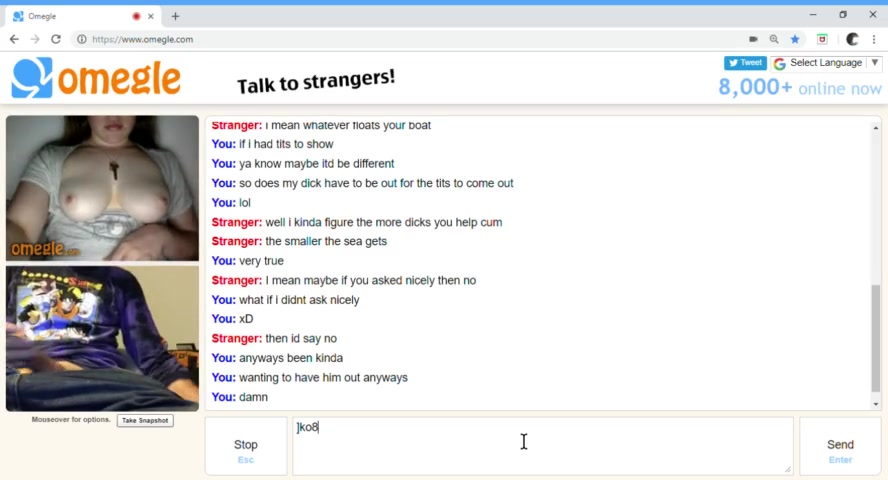The height and width of the screenshot is (480, 888).
Task: Stop the current chat
Action: [x=246, y=447]
